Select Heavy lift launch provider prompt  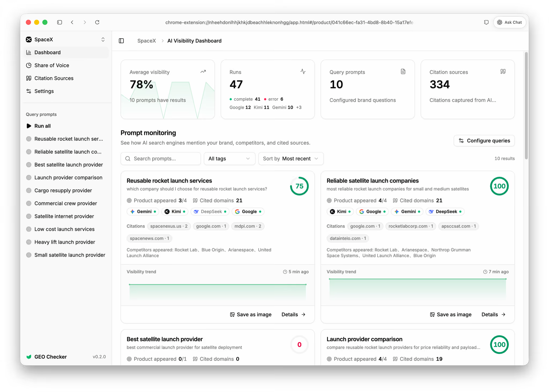coord(66,242)
